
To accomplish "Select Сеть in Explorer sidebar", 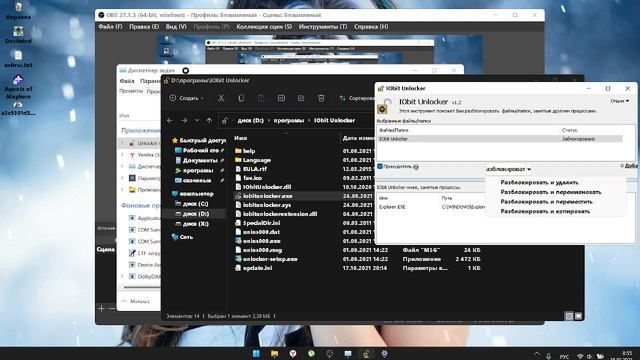I will 182,237.
